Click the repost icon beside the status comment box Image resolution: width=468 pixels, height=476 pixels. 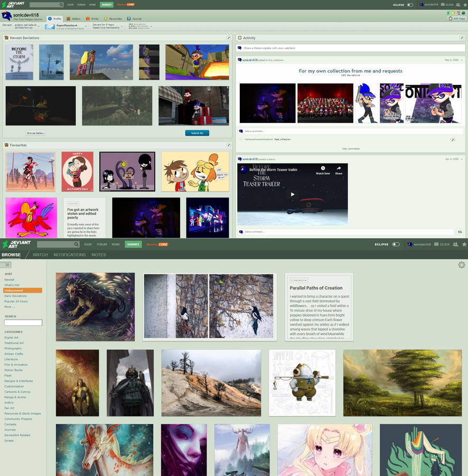click(x=460, y=232)
